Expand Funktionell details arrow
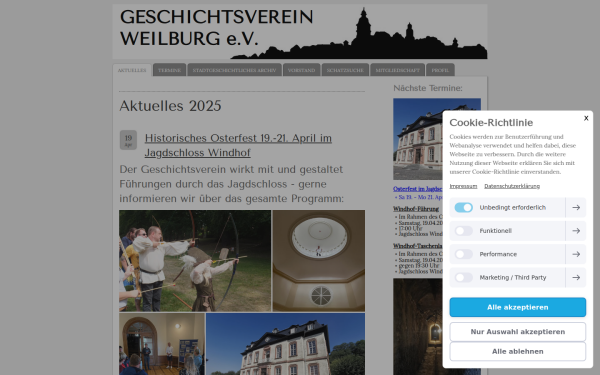600x375 pixels. pos(576,231)
